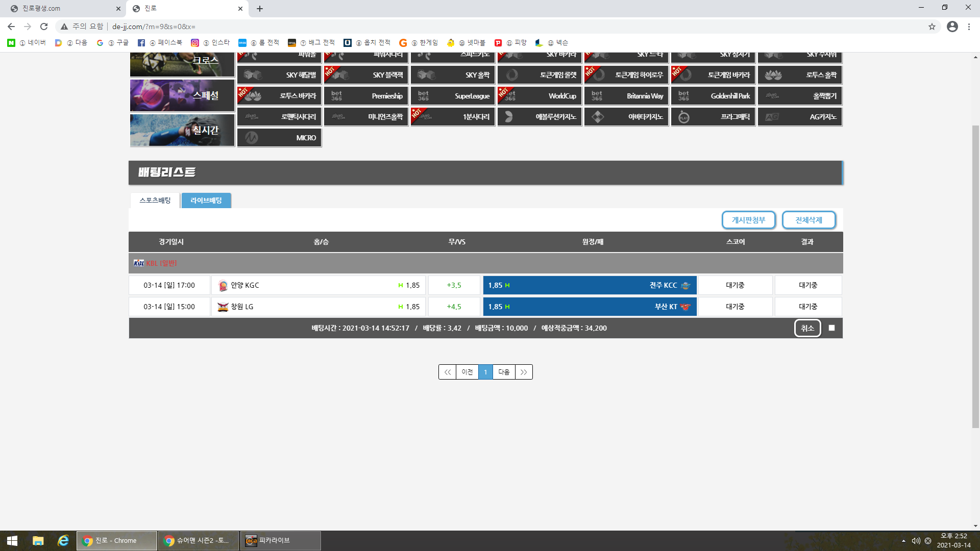Switch to the 스포츠배팅 tab
Viewport: 980px width, 551px height.
coord(155,201)
